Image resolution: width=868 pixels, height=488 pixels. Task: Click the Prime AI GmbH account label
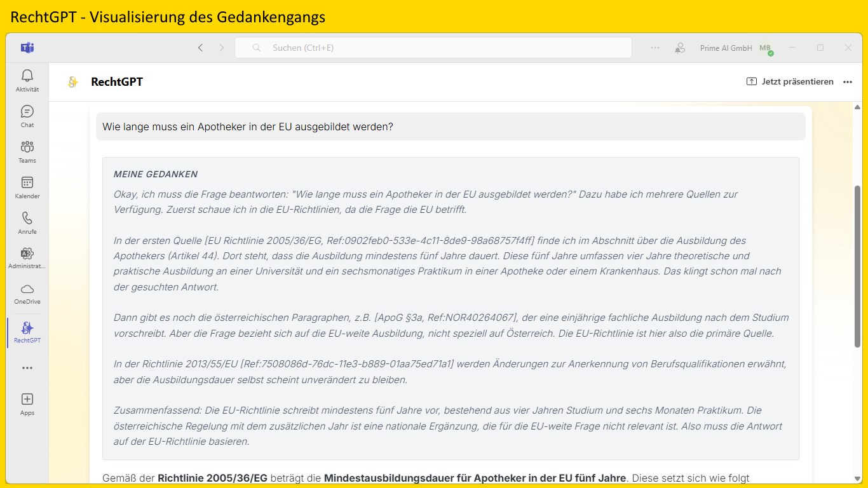click(726, 48)
